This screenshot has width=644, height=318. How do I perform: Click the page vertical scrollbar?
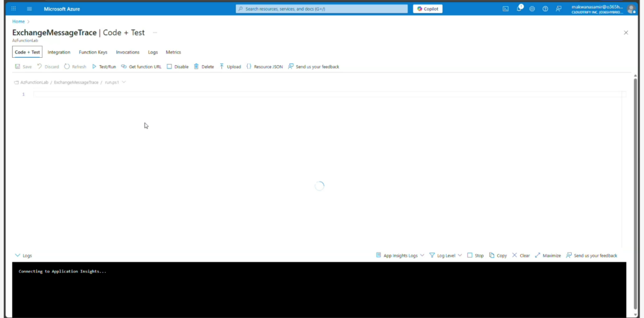pyautogui.click(x=635, y=193)
